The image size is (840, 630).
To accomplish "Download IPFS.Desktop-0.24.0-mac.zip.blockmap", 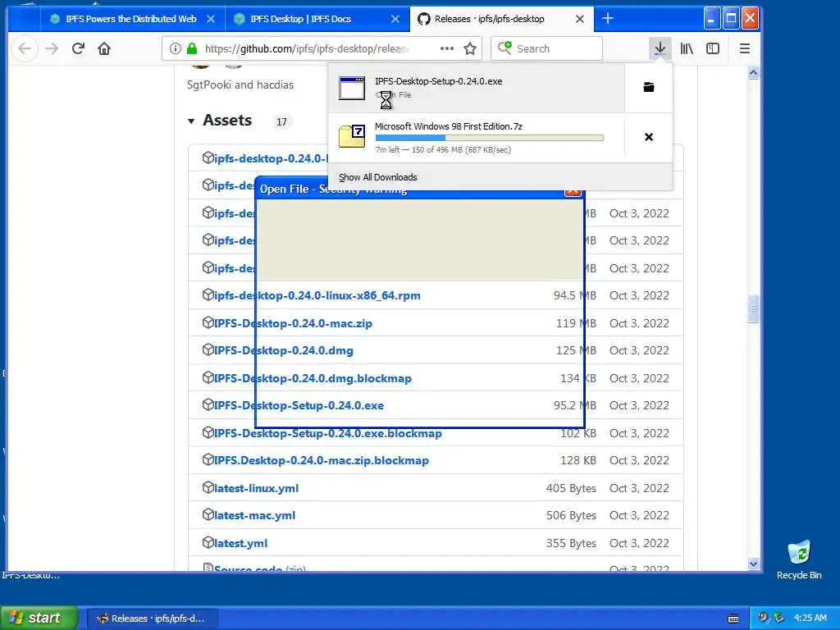I will 322,460.
